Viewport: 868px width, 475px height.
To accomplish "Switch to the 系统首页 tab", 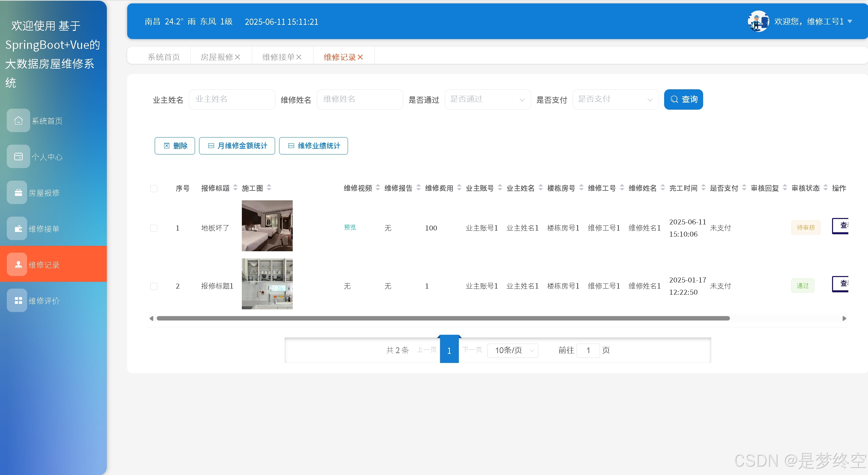I will (163, 57).
